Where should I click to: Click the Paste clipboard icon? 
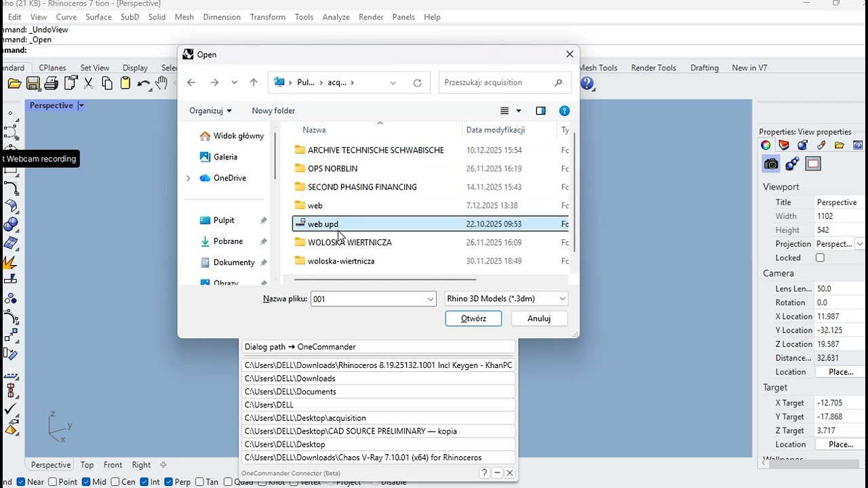[125, 83]
